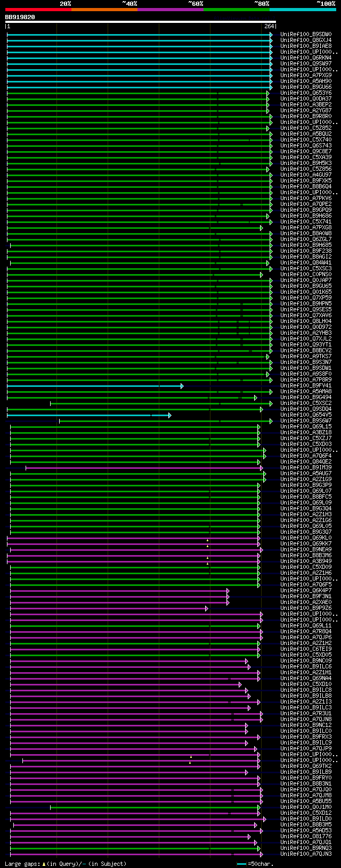Click the purple alignment bar for B9IM39

[144, 468]
